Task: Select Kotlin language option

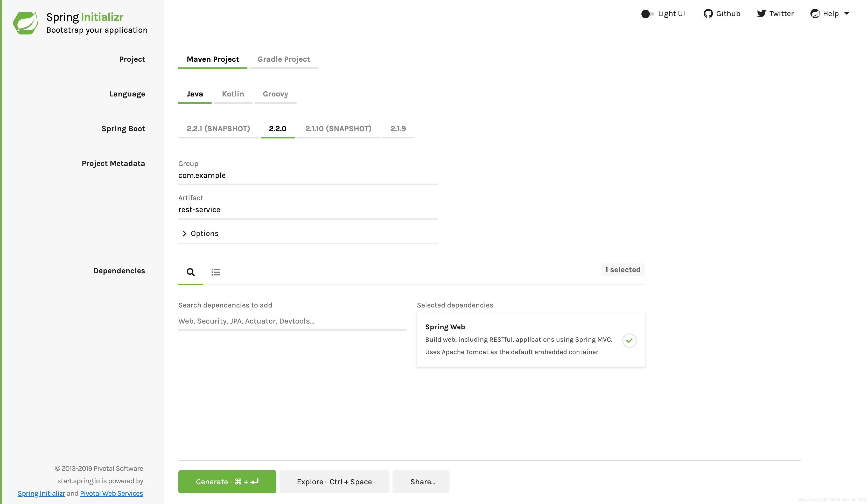Action: (x=233, y=94)
